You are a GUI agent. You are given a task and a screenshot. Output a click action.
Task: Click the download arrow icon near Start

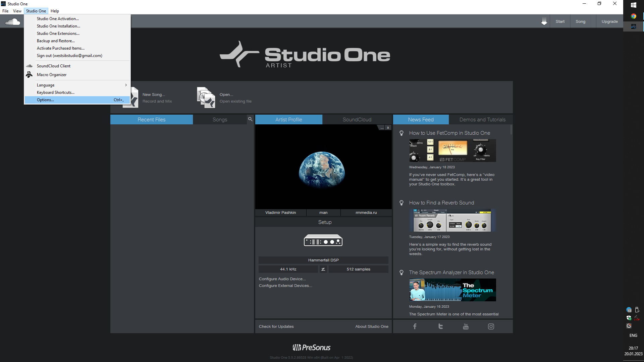(544, 22)
